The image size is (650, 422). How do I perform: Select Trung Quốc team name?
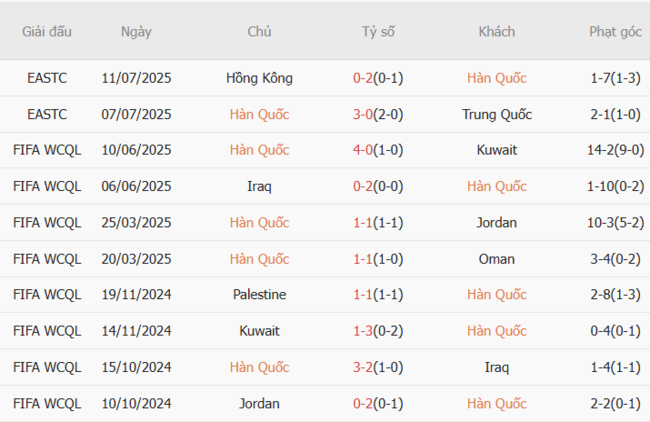point(496,114)
